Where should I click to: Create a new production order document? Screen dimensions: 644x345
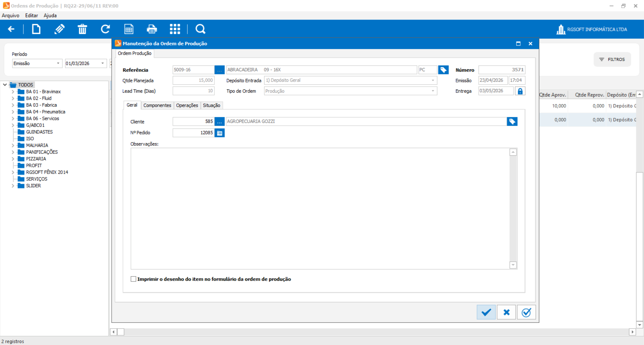(x=36, y=29)
